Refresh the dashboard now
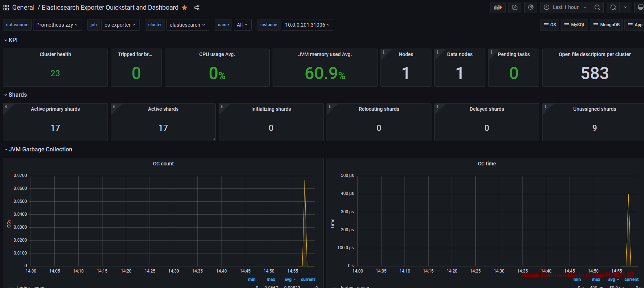644x288 pixels. (613, 7)
